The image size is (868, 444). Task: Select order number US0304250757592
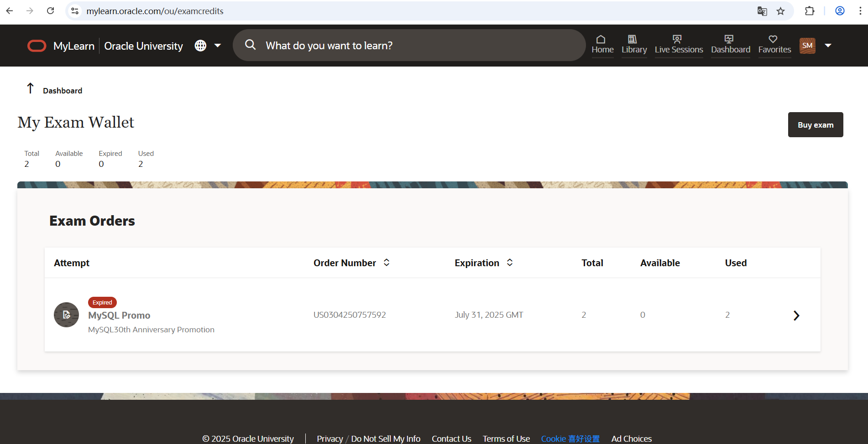tap(350, 315)
